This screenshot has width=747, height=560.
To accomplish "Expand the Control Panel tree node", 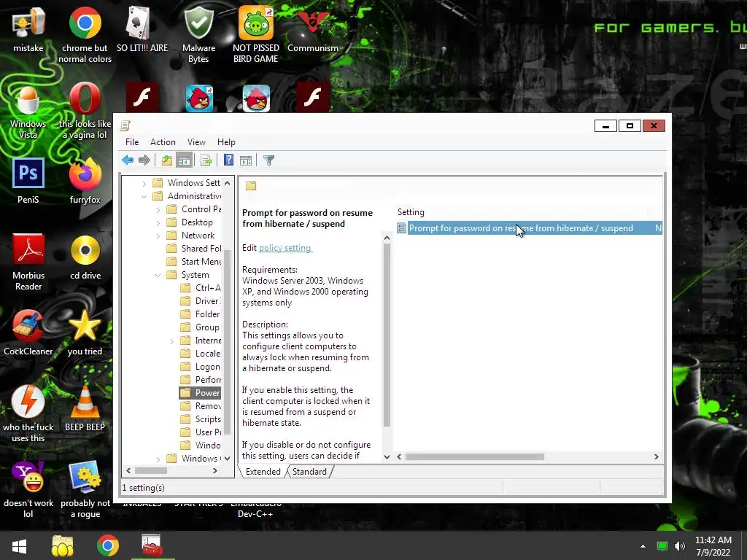I will click(158, 209).
